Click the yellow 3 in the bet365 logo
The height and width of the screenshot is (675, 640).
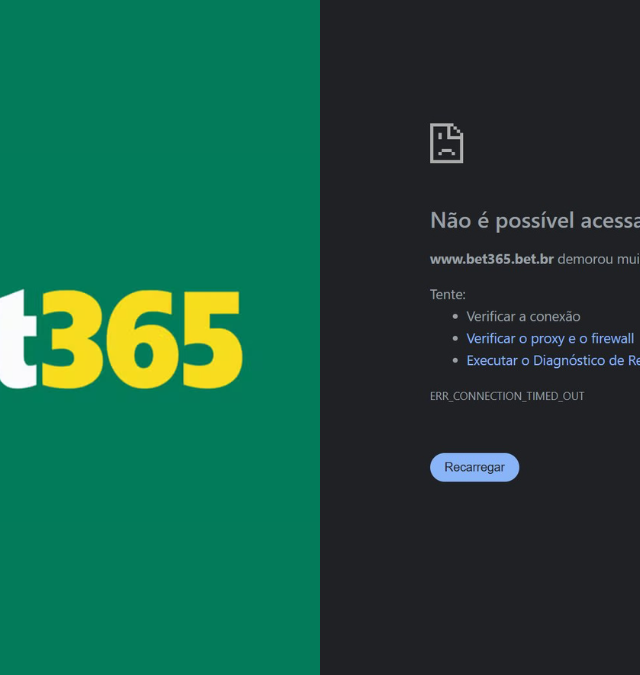coord(74,339)
